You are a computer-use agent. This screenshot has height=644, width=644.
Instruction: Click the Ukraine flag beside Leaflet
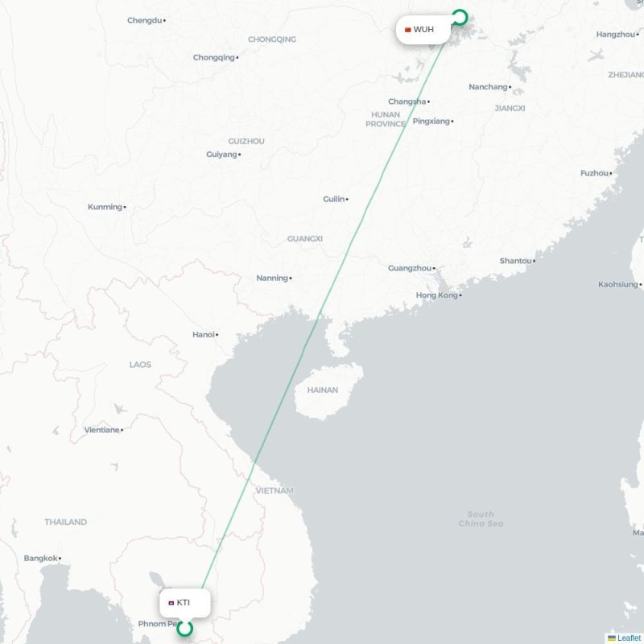(x=612, y=638)
